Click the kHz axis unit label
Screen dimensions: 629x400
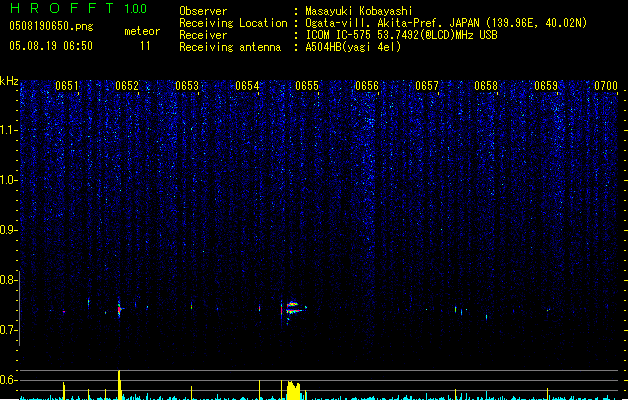point(9,81)
